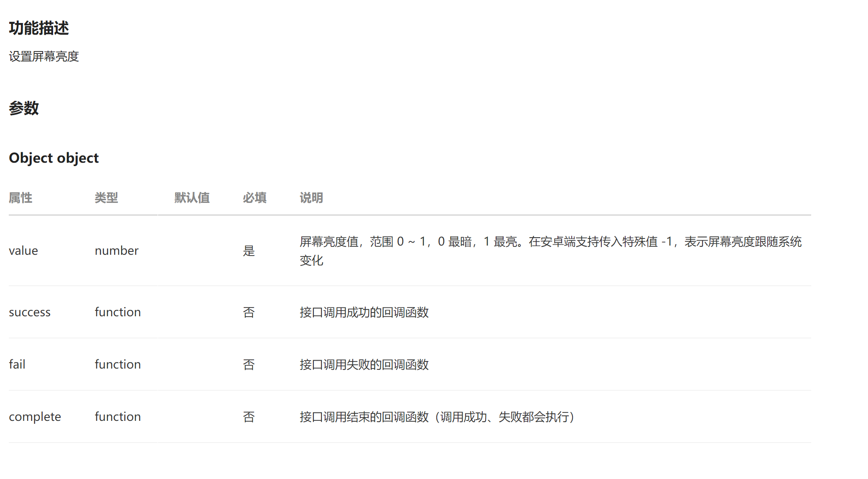Select the success property row

click(30, 312)
